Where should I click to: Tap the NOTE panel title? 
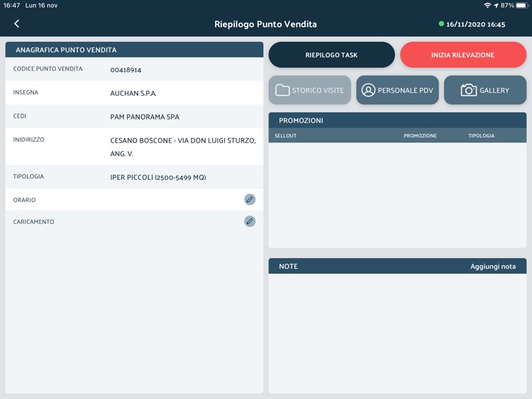click(x=289, y=266)
